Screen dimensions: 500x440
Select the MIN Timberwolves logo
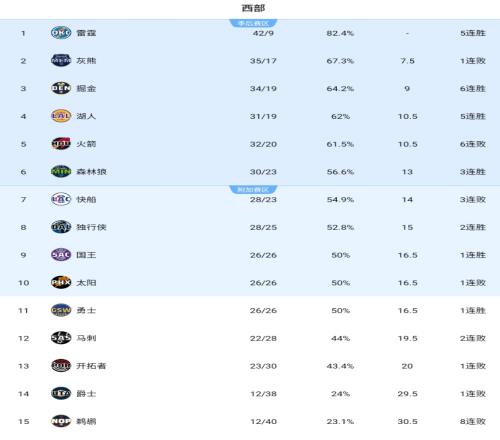pos(61,171)
